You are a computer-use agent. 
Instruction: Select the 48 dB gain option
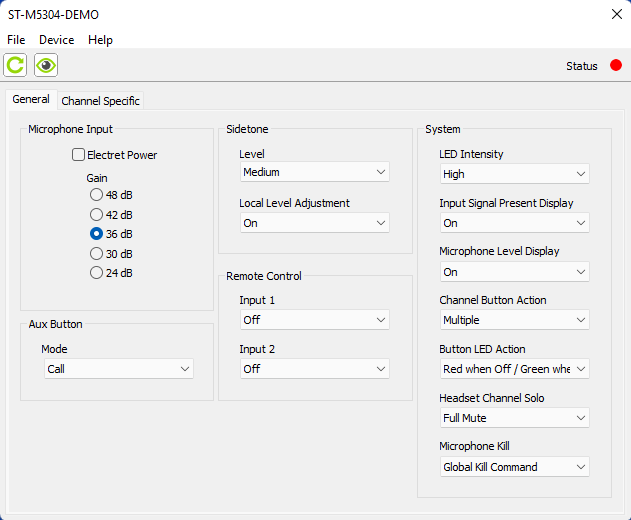coord(96,195)
